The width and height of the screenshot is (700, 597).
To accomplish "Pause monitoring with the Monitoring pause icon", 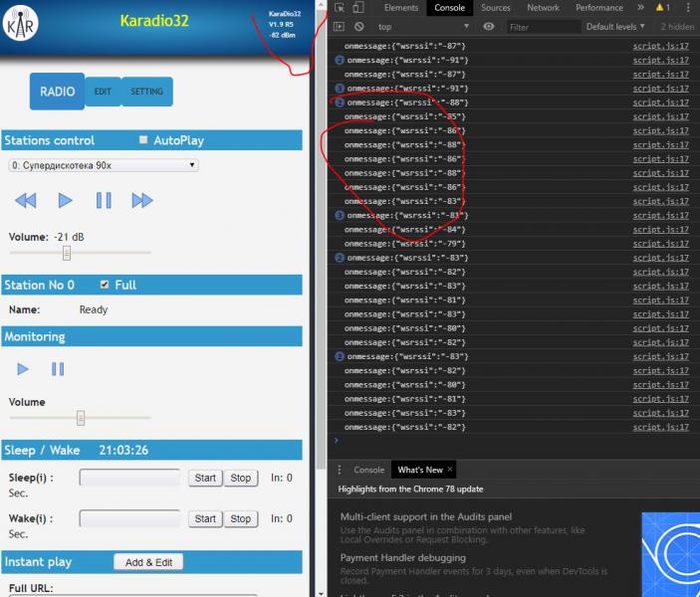I will 58,369.
